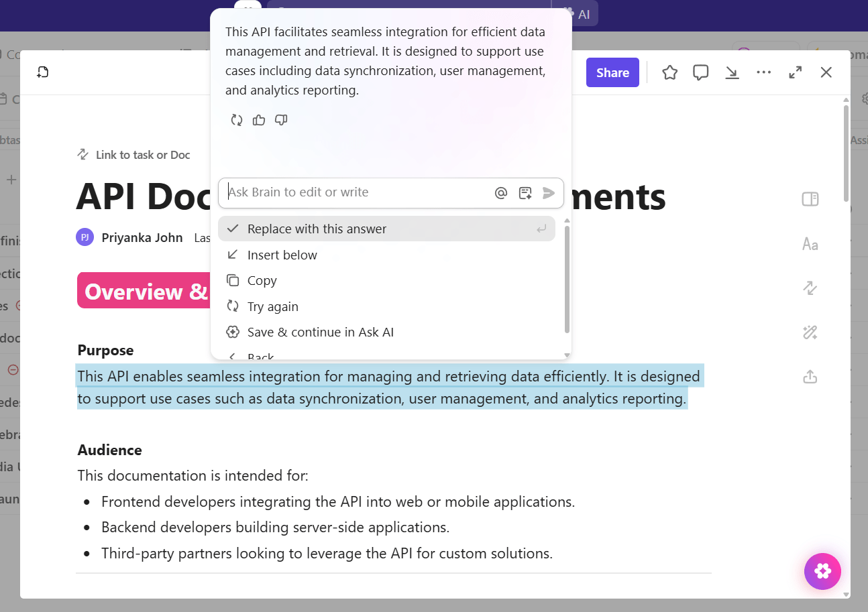Toggle the page layout panel icon in sidebar

pos(810,200)
